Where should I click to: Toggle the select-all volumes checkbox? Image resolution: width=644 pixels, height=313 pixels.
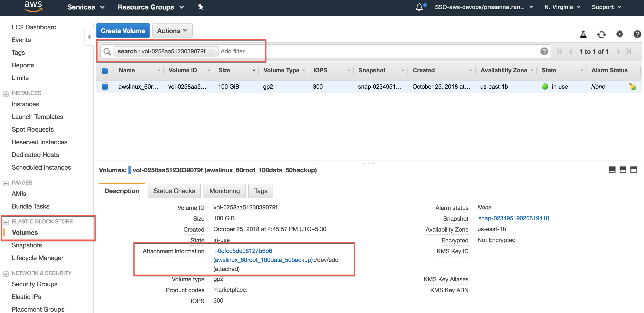(x=105, y=71)
